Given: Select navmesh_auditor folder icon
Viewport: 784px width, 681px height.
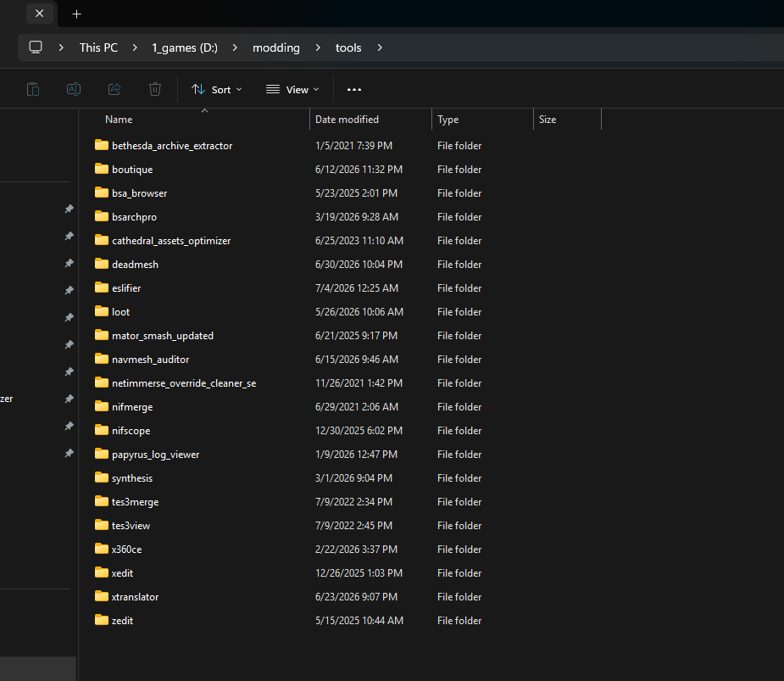Looking at the screenshot, I should pos(102,359).
